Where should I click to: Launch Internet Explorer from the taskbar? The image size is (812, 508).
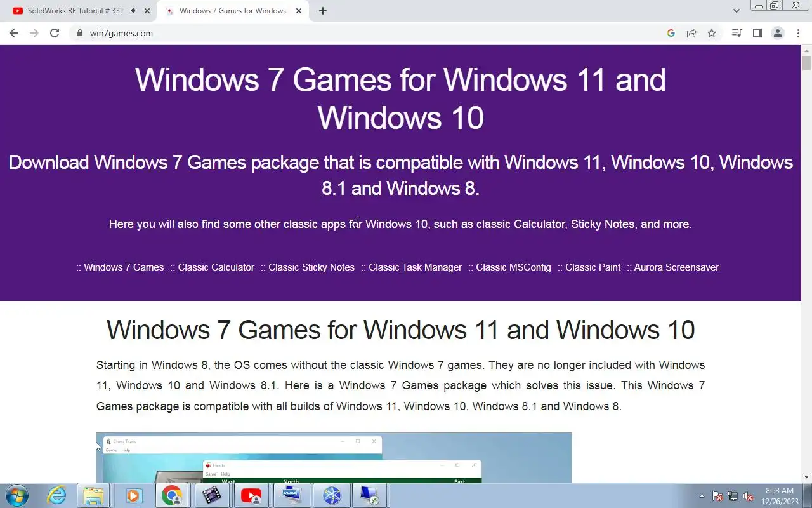point(56,495)
